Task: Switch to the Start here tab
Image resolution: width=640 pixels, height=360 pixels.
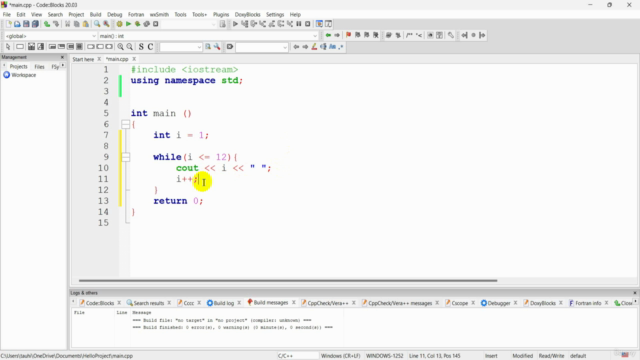Action: [x=83, y=59]
